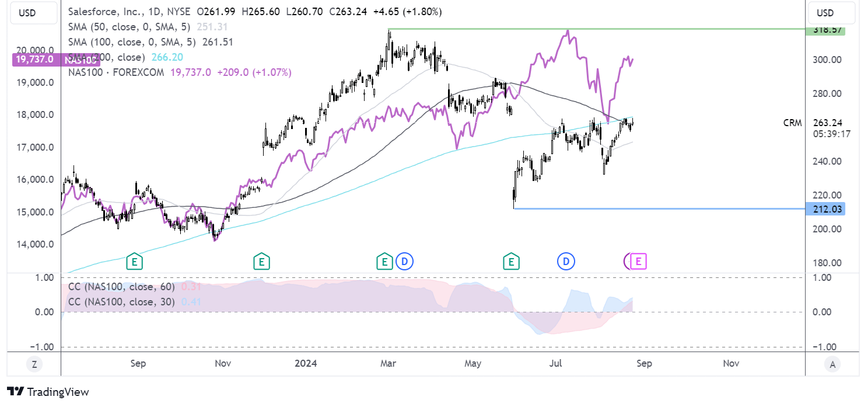Click the earnings marker after May

(512, 261)
